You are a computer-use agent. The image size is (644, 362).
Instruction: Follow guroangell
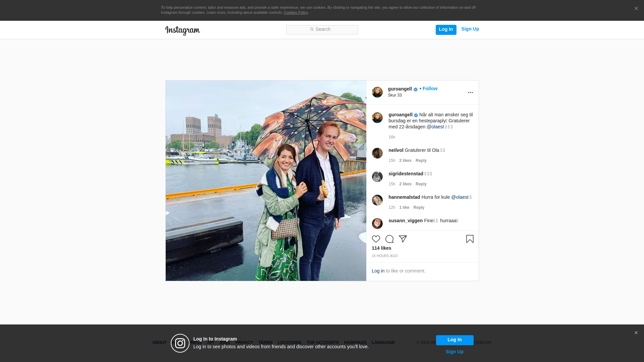(x=430, y=88)
